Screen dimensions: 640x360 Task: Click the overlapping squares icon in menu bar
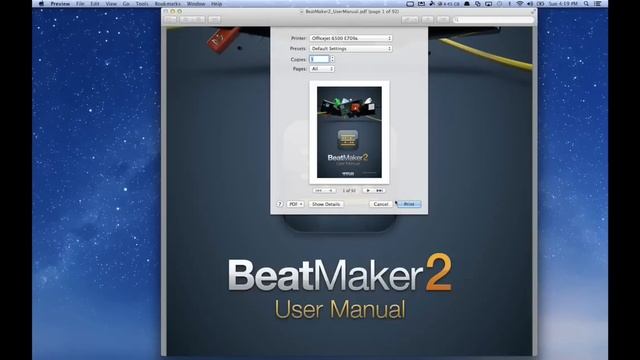(x=478, y=4)
